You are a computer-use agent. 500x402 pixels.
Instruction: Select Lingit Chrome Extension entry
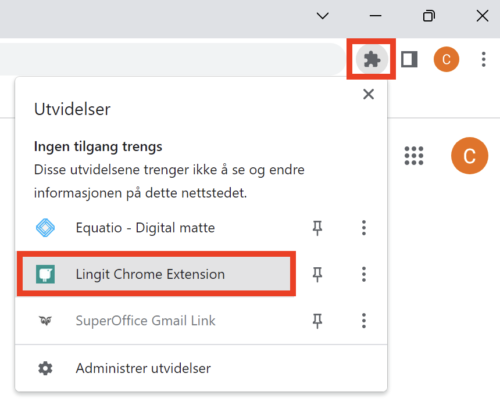click(156, 274)
